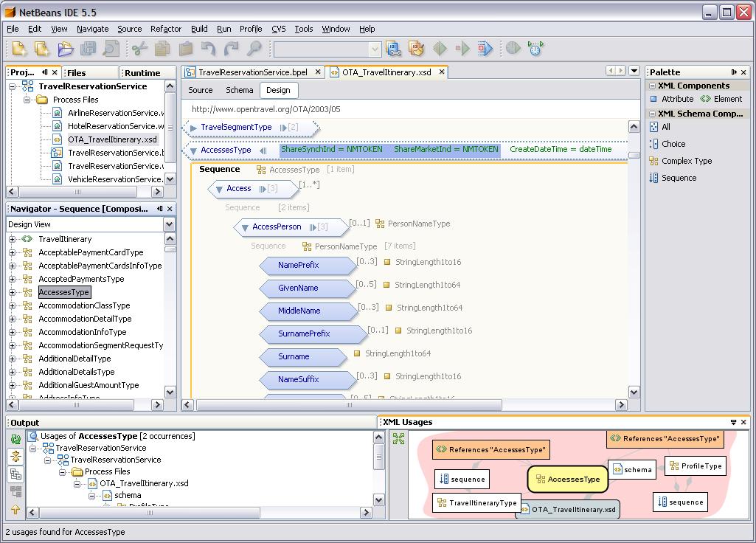
Task: Click the Redo arrow toolbar icon
Action: pos(232,49)
